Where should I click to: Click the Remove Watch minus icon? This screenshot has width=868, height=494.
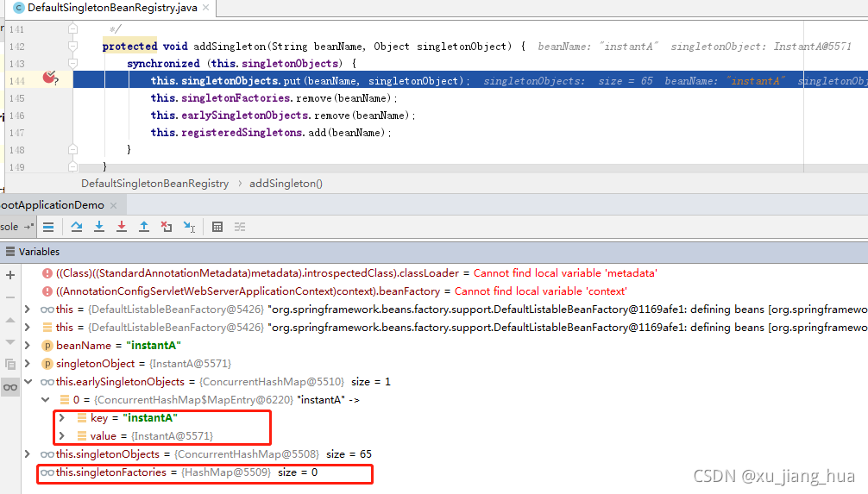click(10, 297)
